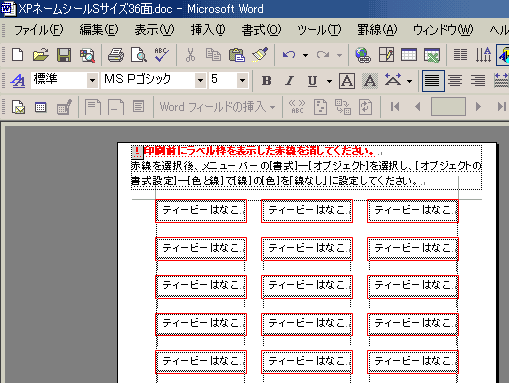Click the character scaling icon
509x383 pixels.
393,80
